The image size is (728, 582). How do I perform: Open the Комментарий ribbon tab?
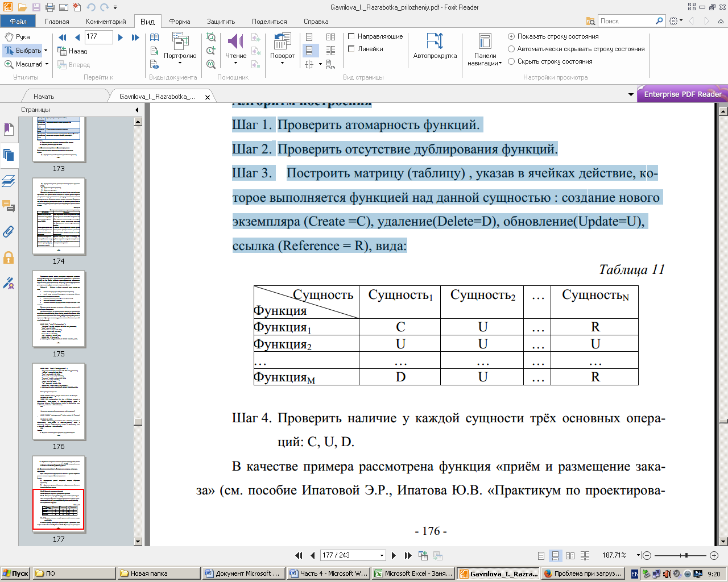point(106,22)
